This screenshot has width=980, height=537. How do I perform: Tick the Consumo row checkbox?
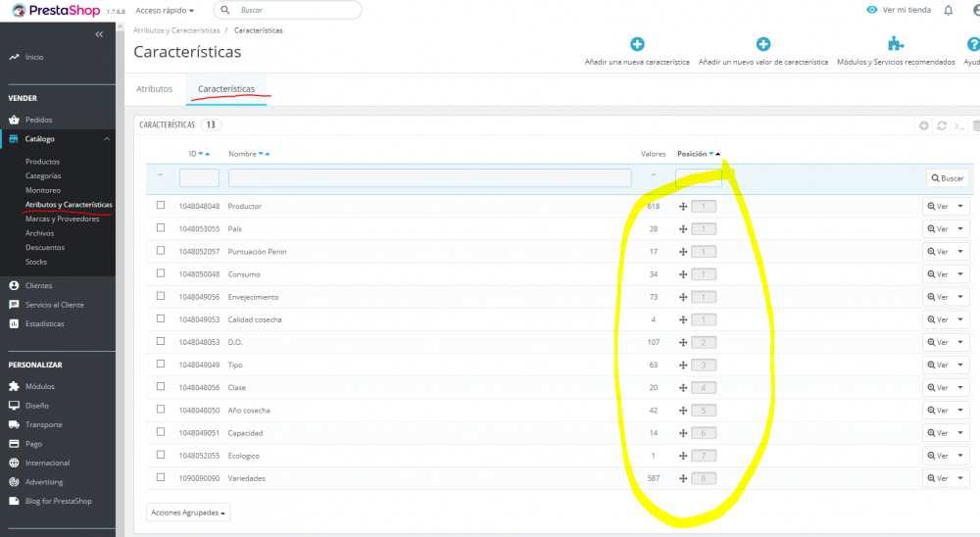click(161, 273)
